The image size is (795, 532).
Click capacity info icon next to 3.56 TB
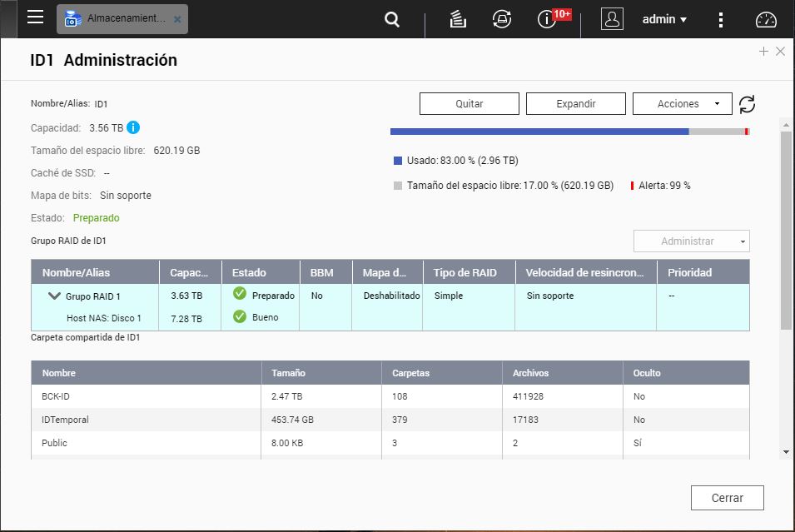pos(133,127)
